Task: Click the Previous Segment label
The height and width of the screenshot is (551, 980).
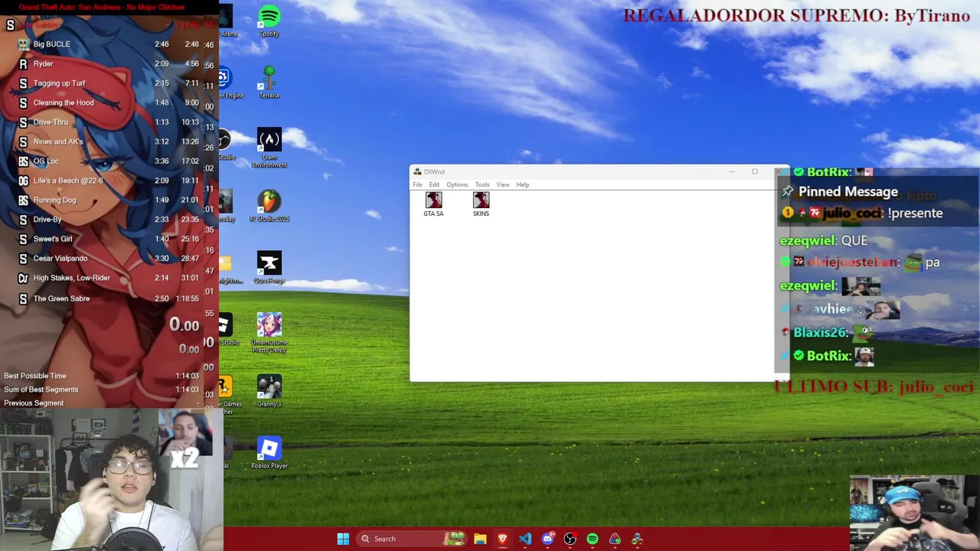Action: pos(34,403)
